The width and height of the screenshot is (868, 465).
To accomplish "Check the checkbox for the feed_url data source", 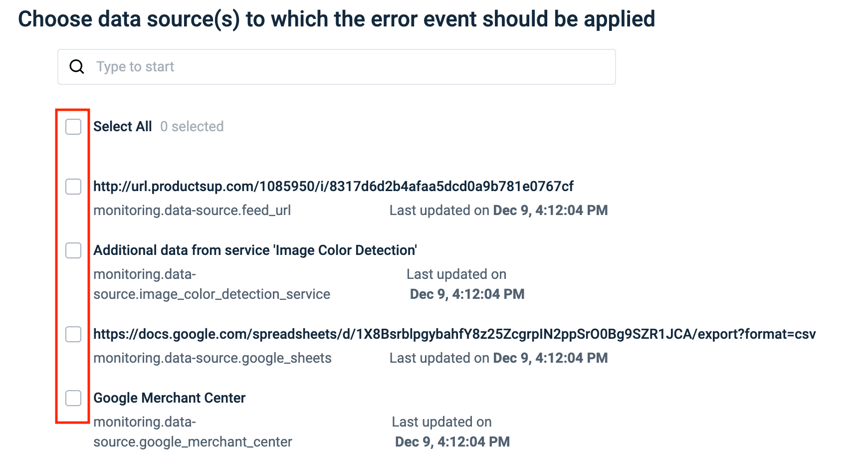I will click(x=73, y=187).
